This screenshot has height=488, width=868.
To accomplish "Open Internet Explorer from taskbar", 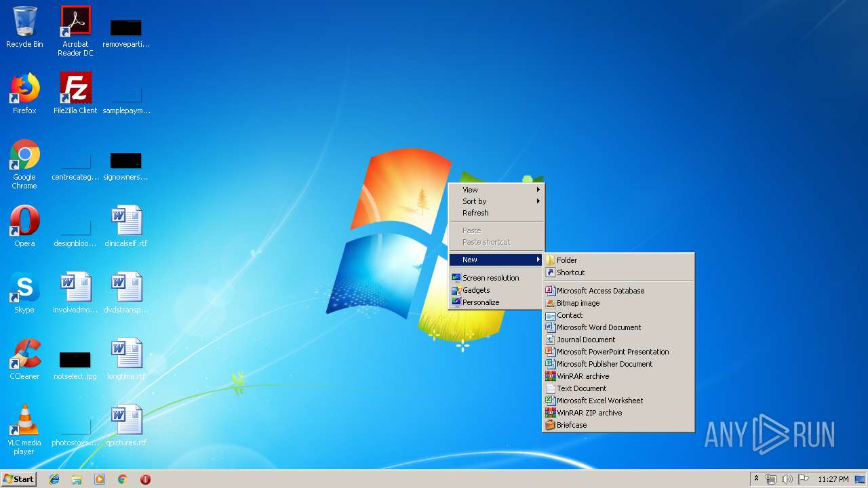I will [54, 479].
